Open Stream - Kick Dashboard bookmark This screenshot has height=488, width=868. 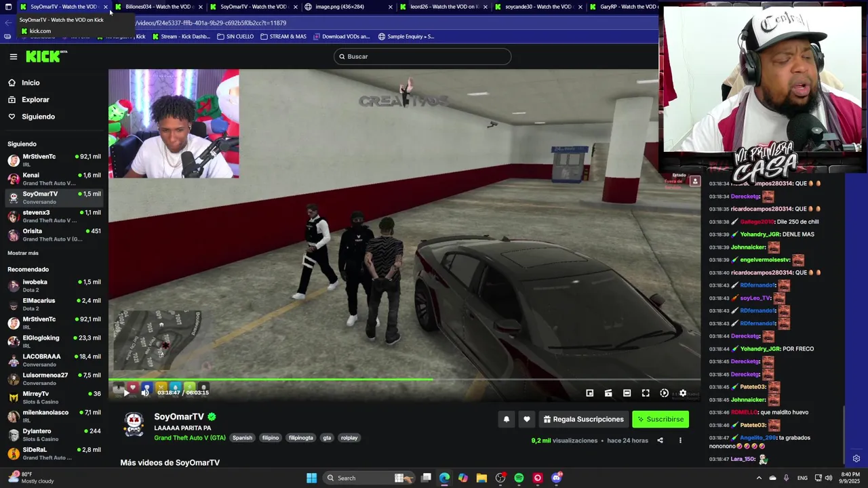coord(181,37)
